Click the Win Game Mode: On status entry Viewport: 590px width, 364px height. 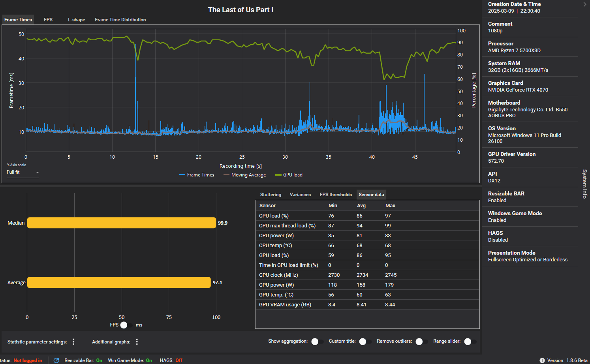130,360
